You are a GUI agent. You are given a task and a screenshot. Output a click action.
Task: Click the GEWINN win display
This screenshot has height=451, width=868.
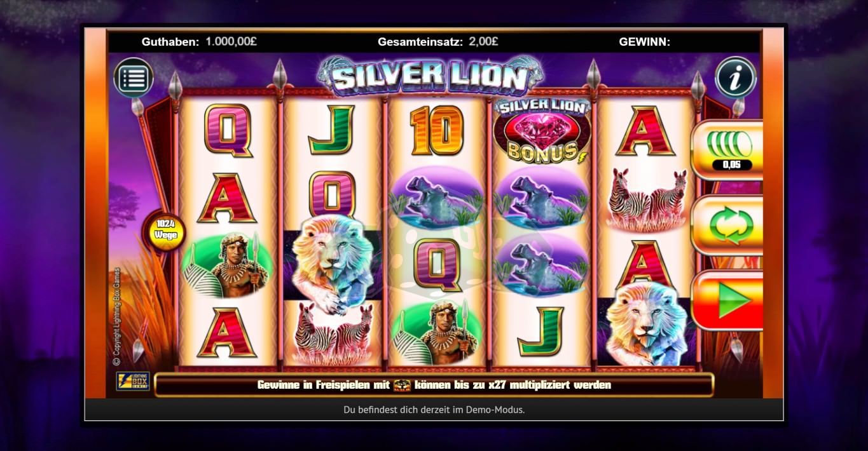point(644,42)
